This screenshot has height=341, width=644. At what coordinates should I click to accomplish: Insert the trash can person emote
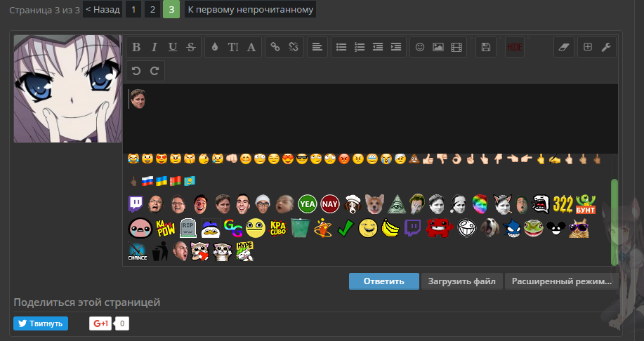(x=159, y=251)
